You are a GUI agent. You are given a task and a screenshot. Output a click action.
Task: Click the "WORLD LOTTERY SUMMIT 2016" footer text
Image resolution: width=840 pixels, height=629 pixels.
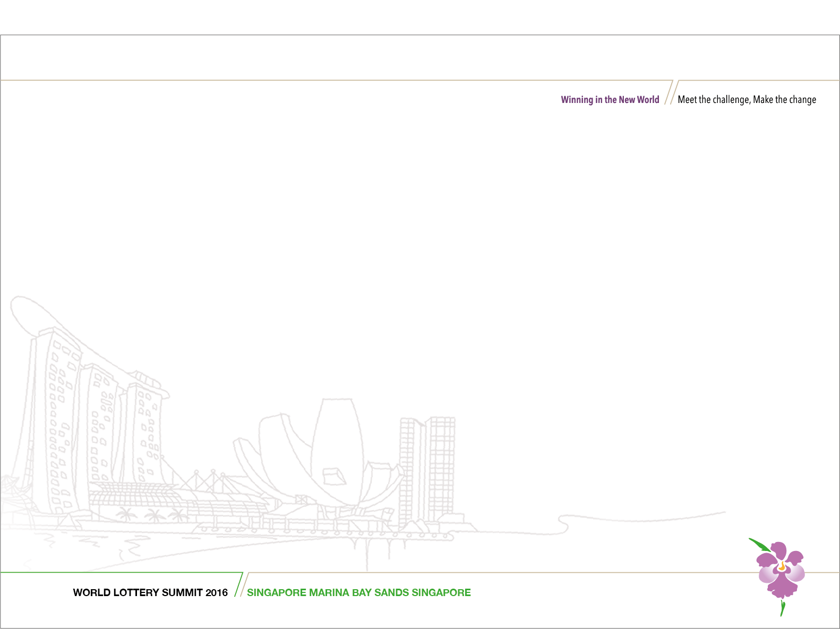click(x=150, y=592)
